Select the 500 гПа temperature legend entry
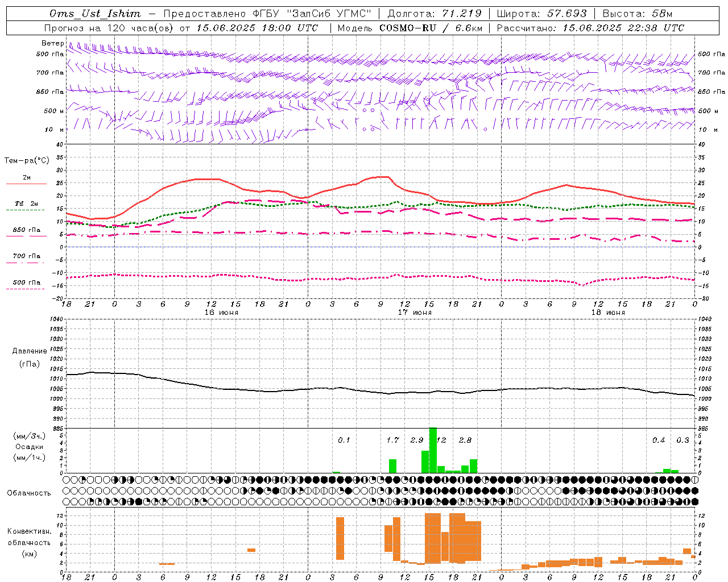 [27, 282]
